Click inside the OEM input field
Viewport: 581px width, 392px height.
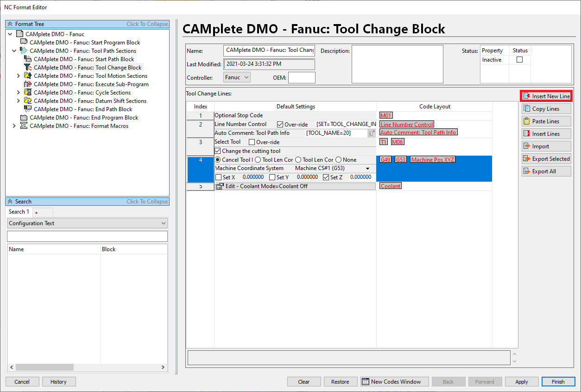302,77
